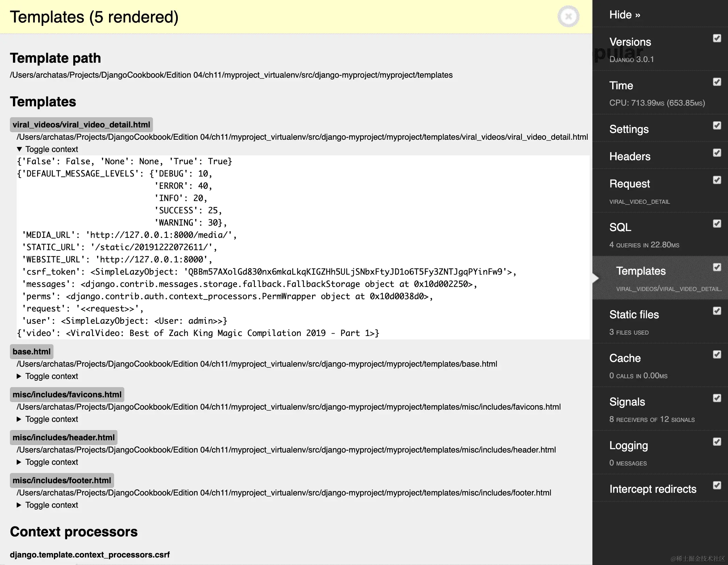Toggle the SQL panel checkbox
Screen dimensions: 728x565
(717, 224)
